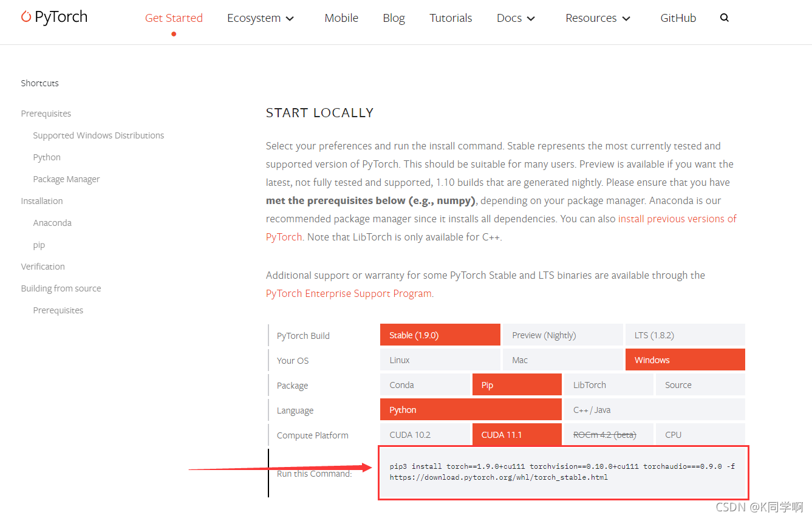This screenshot has height=518, width=812.
Task: Go to Building from source shortcut
Action: pyautogui.click(x=61, y=288)
